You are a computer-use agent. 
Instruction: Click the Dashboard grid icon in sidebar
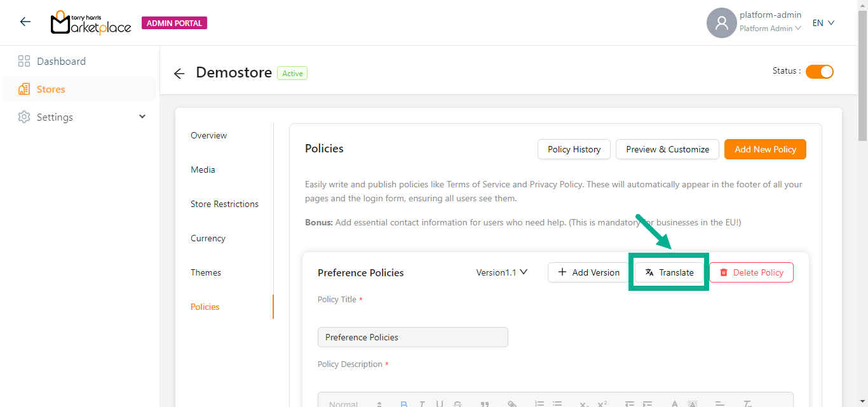click(24, 62)
